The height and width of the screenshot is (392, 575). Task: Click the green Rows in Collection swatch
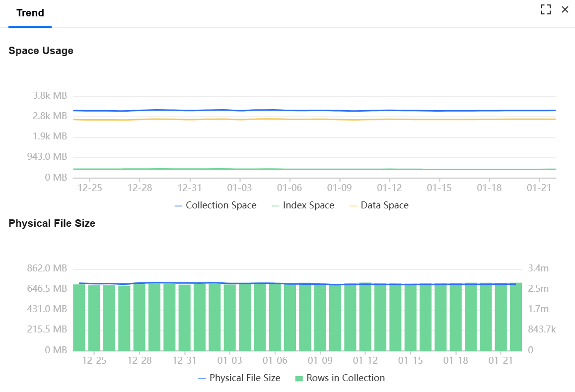(x=299, y=379)
